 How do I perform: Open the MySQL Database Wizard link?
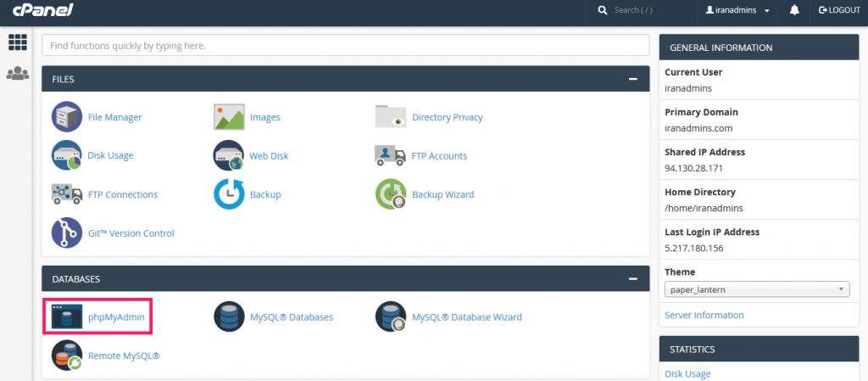pyautogui.click(x=467, y=317)
